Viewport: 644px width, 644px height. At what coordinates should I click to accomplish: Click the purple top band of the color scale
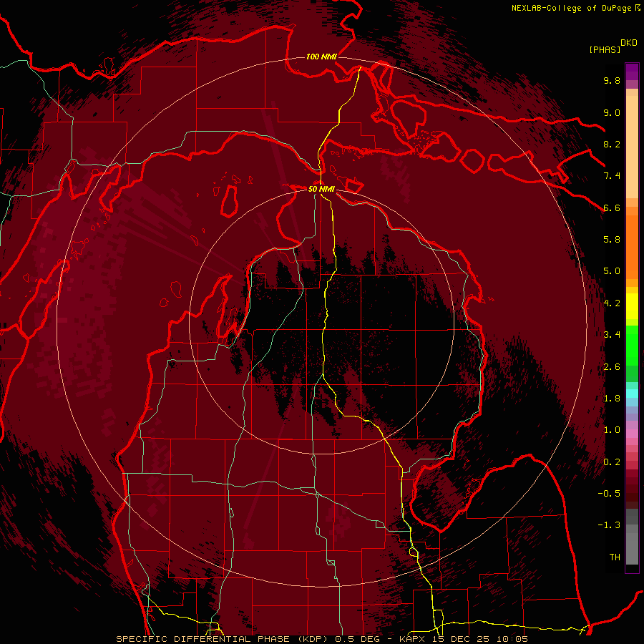coord(632,72)
